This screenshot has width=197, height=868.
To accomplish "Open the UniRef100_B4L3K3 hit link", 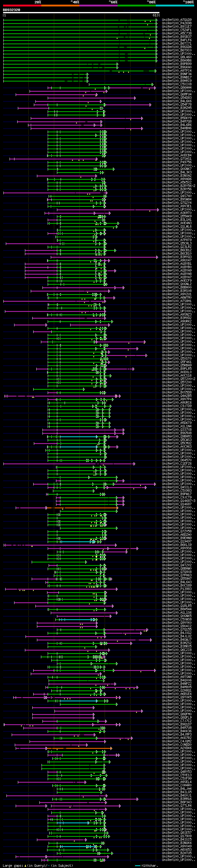I will [177, 172].
